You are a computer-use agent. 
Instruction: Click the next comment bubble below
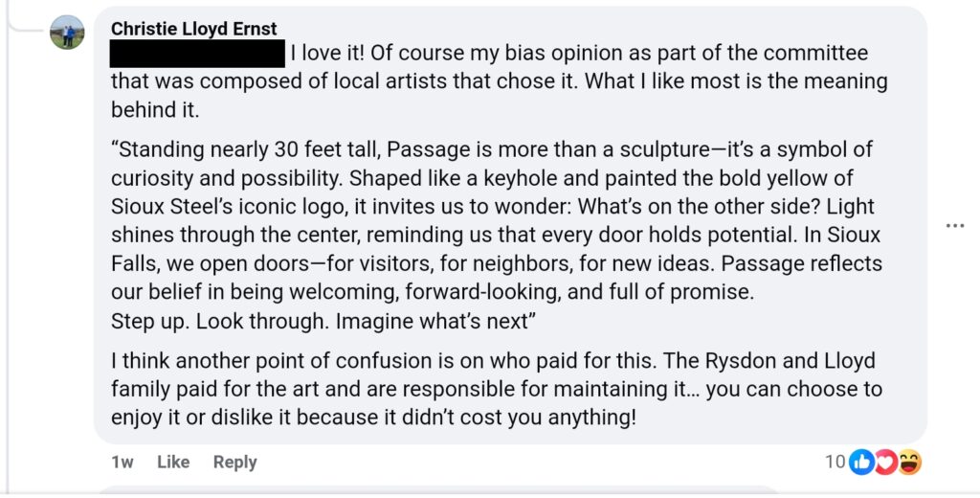coord(437,491)
